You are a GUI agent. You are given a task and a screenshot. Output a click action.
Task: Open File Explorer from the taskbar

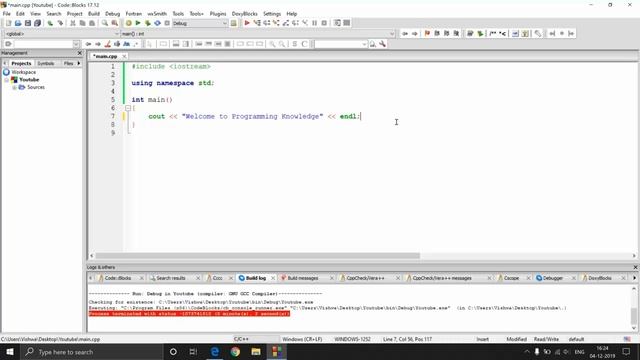coord(256,352)
